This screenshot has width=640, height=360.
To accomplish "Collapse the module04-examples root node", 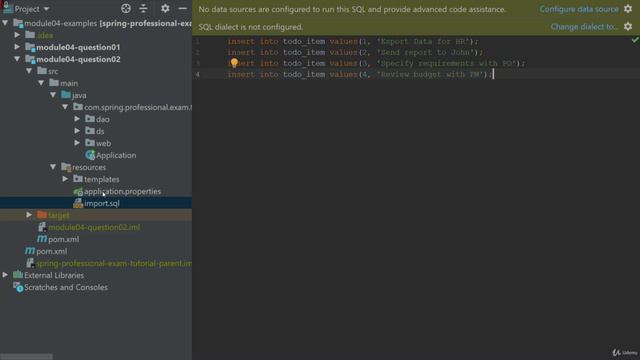I will (x=5, y=23).
